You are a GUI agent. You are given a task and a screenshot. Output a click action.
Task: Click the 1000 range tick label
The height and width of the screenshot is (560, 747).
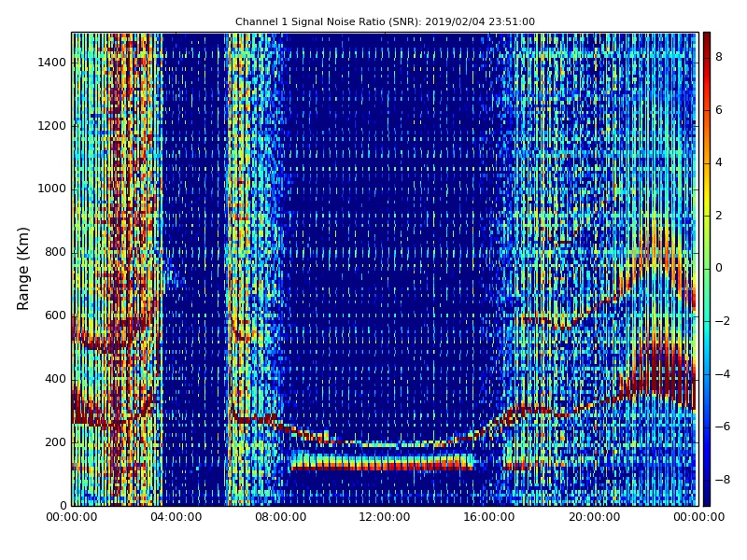click(52, 189)
